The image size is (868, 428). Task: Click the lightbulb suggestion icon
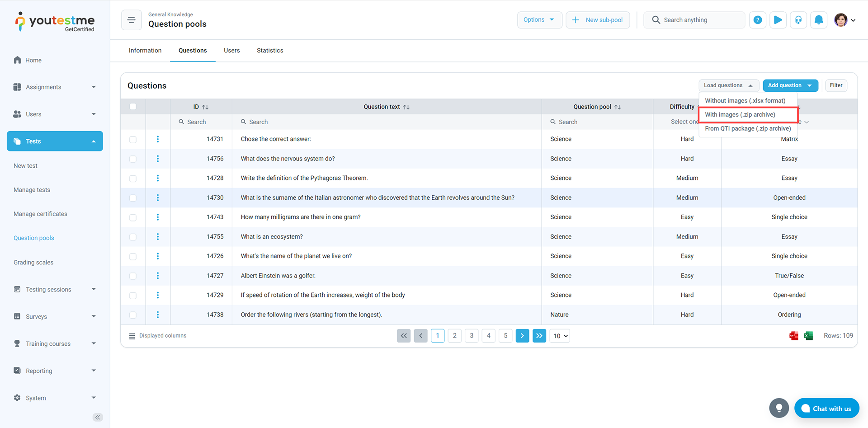coord(779,408)
